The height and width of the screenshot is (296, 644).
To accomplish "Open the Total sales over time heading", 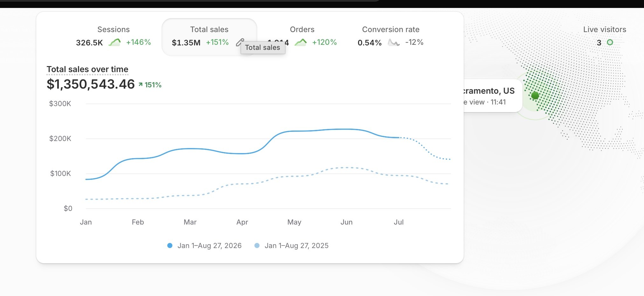I will pyautogui.click(x=87, y=69).
